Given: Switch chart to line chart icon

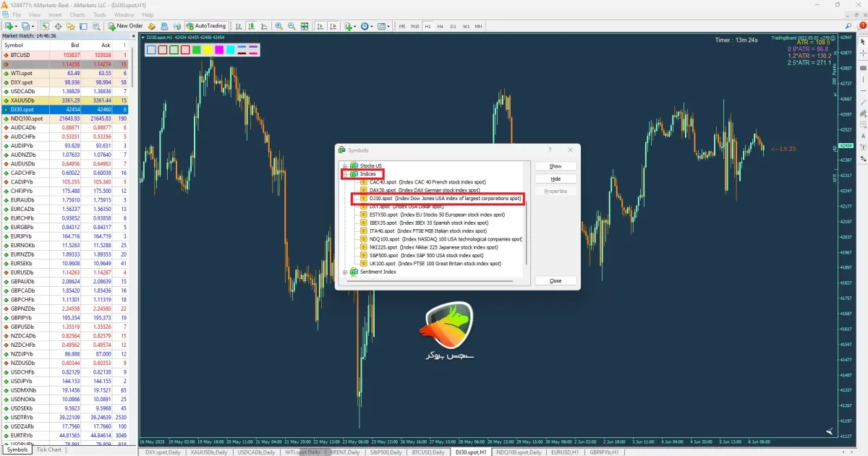Looking at the screenshot, I should (x=264, y=26).
